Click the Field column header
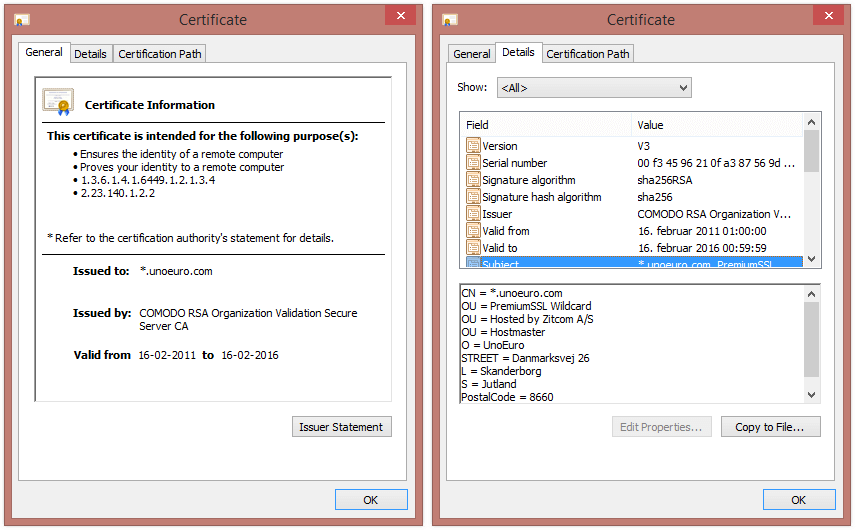The height and width of the screenshot is (530, 856). [546, 125]
